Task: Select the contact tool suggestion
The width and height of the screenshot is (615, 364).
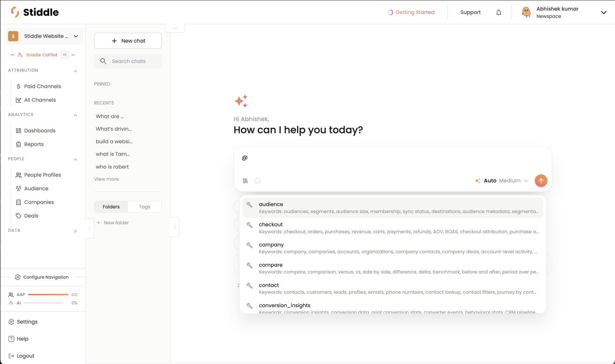Action: [x=393, y=288]
